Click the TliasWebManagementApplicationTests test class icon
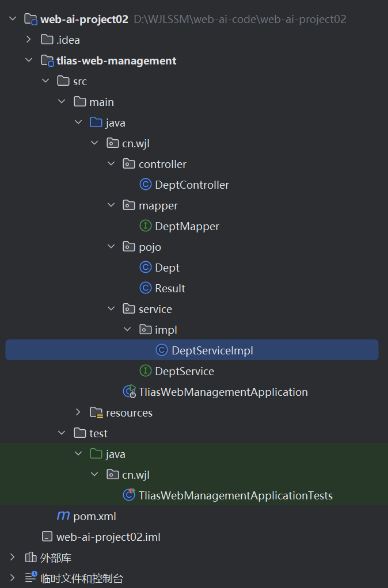Screen dimensions: 388x588 (129, 495)
